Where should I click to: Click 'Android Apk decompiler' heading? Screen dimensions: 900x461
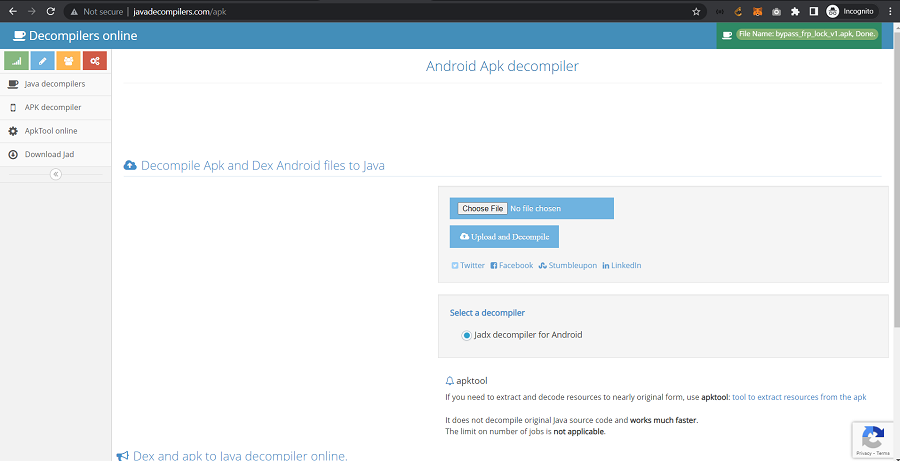click(x=502, y=66)
